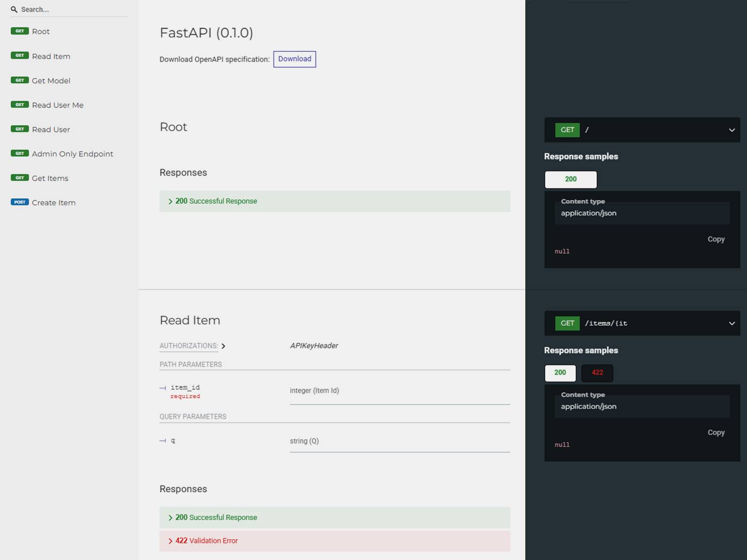The image size is (747, 560).
Task: Download the OpenAPI specification
Action: tap(294, 59)
